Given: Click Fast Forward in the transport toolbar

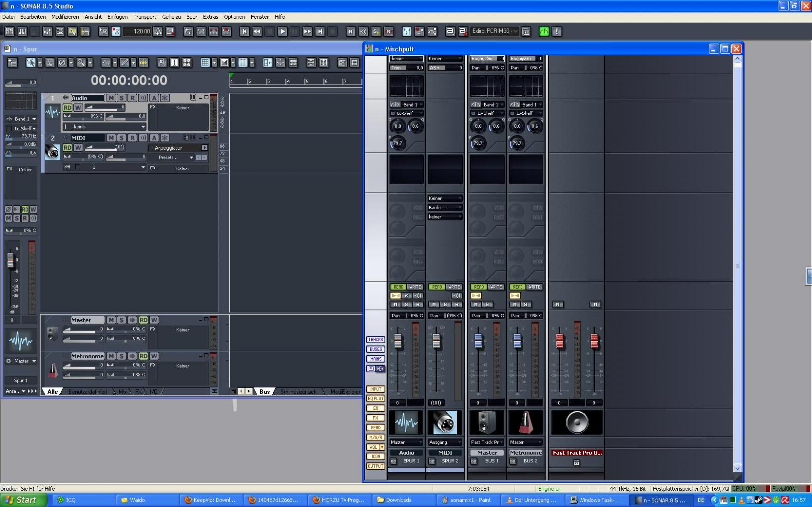Looking at the screenshot, I should (x=307, y=31).
